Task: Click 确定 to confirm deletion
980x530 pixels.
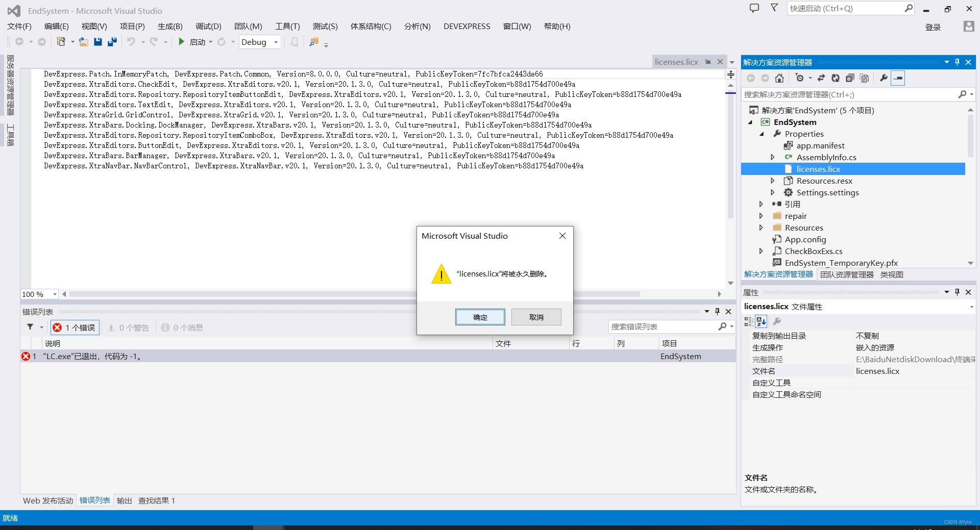Action: click(480, 317)
